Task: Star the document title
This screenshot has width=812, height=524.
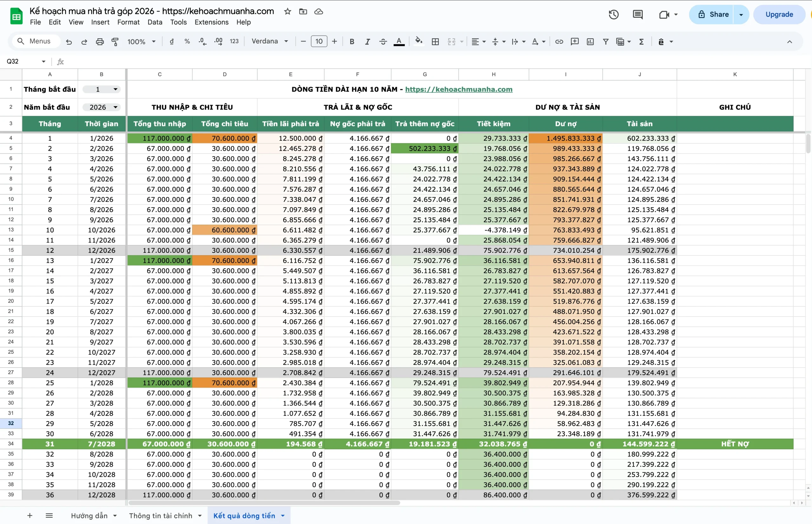Action: pos(287,11)
